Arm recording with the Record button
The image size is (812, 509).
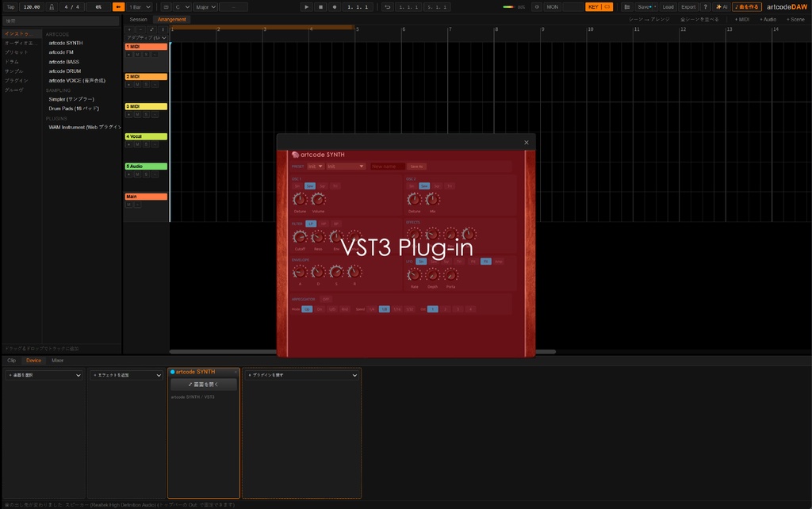click(335, 6)
